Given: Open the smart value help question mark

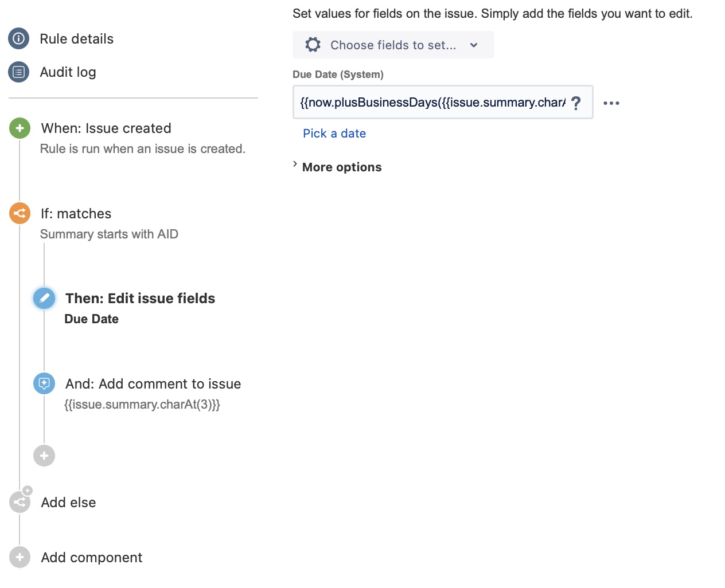Looking at the screenshot, I should [576, 103].
